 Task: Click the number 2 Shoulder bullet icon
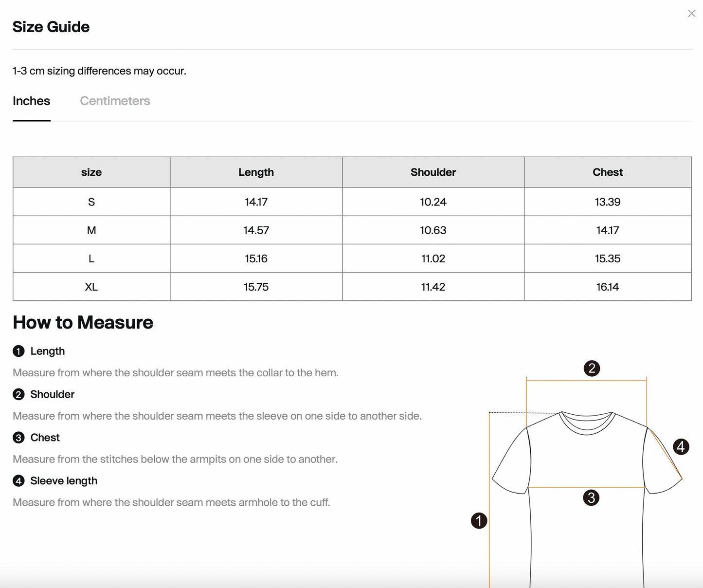tap(18, 394)
